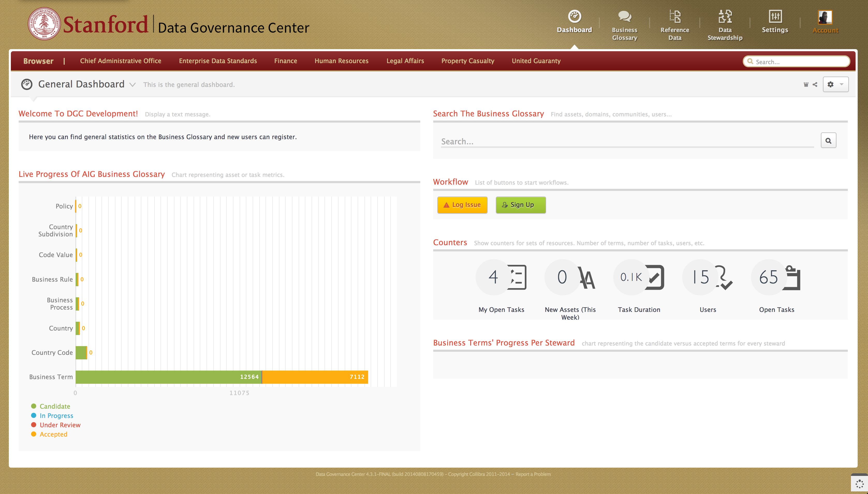Click the '11075' axis tick value

click(x=239, y=393)
